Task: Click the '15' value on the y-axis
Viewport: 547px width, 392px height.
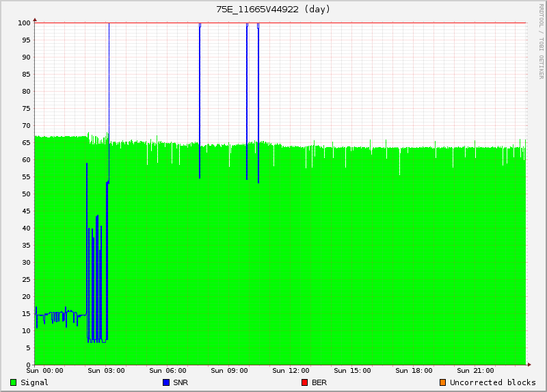Action: tap(26, 314)
